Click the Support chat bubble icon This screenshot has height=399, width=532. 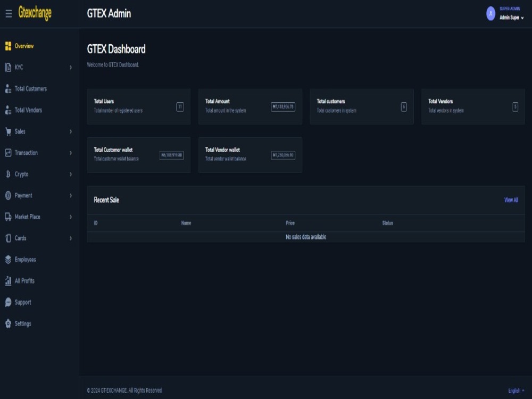tap(8, 302)
